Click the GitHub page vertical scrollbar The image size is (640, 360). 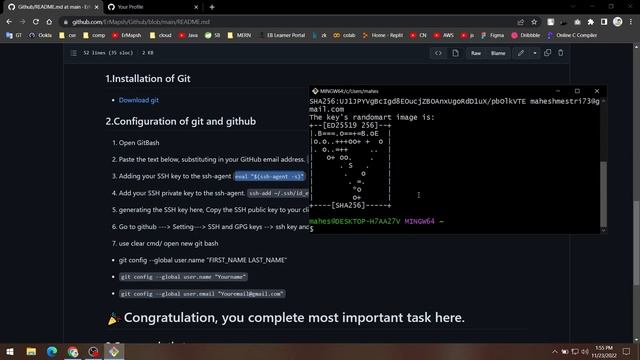click(x=636, y=243)
